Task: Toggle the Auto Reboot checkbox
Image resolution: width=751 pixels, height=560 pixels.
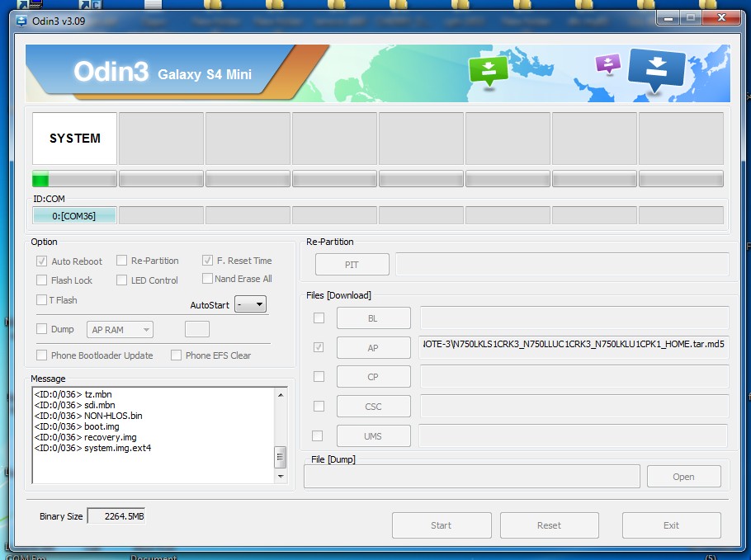Action: (41, 261)
